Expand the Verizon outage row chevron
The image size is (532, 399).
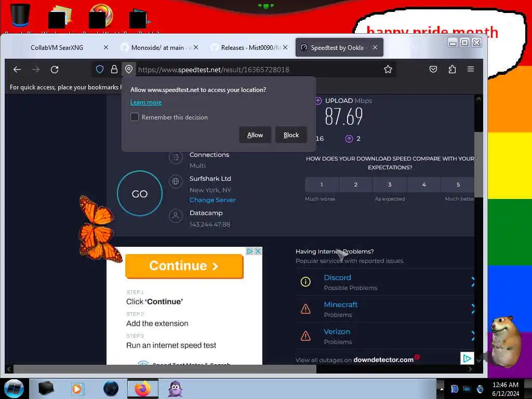coord(472,336)
